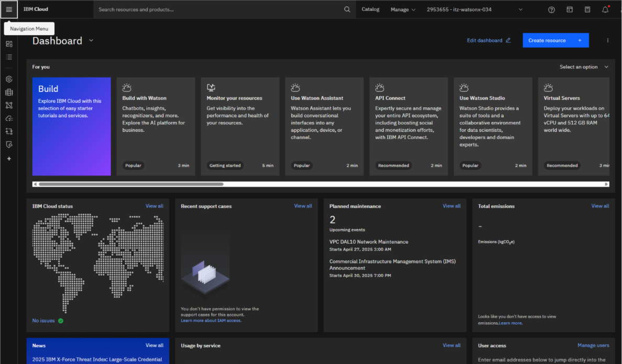View all in IBM Cloud status

tap(154, 206)
